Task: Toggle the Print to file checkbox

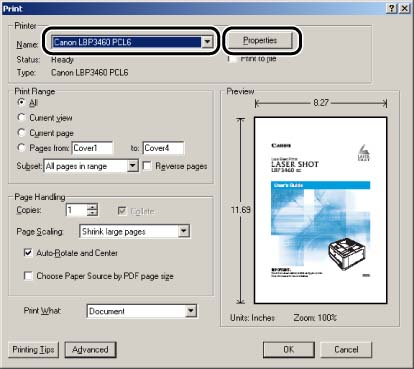Action: click(231, 59)
